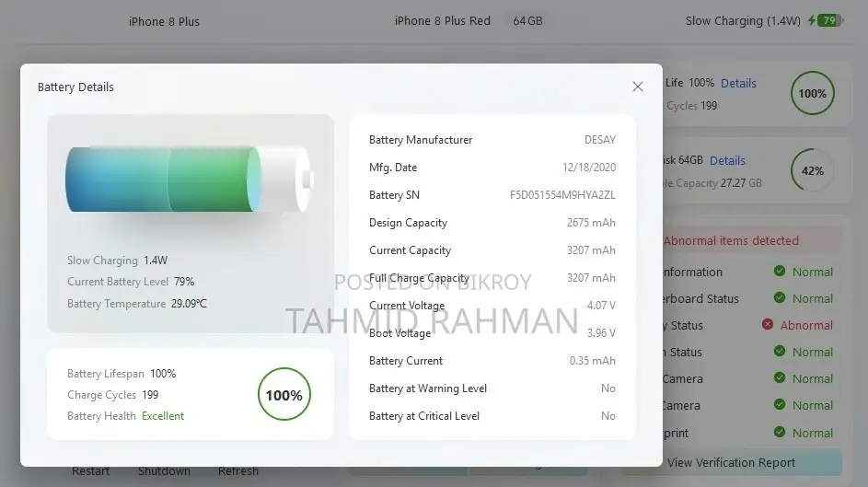Click green check next to Information Normal
The image size is (868, 487).
coord(780,272)
